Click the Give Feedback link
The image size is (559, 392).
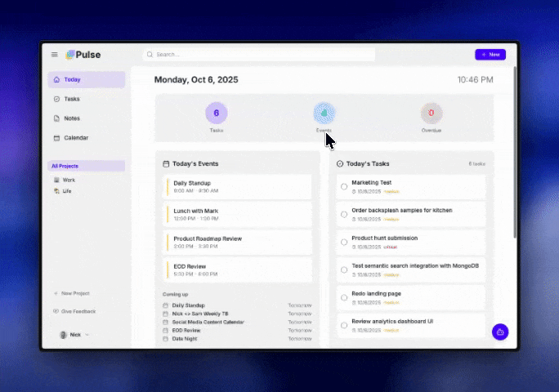tap(78, 311)
